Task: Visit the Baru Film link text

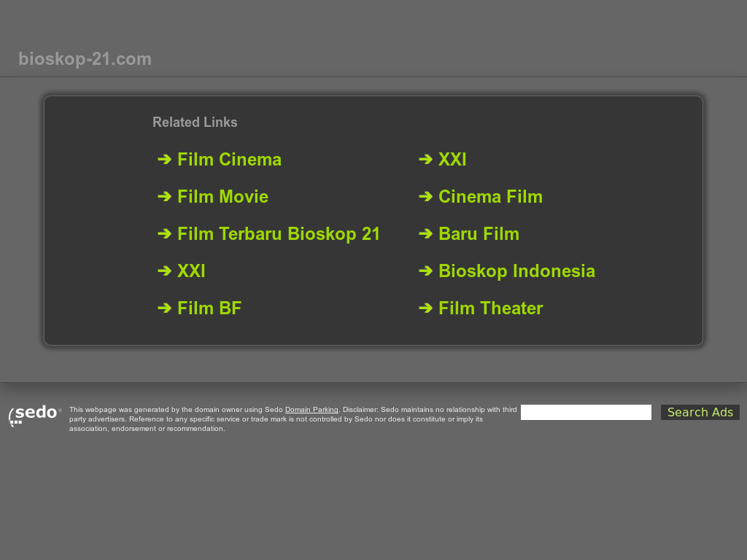Action: coord(479,234)
